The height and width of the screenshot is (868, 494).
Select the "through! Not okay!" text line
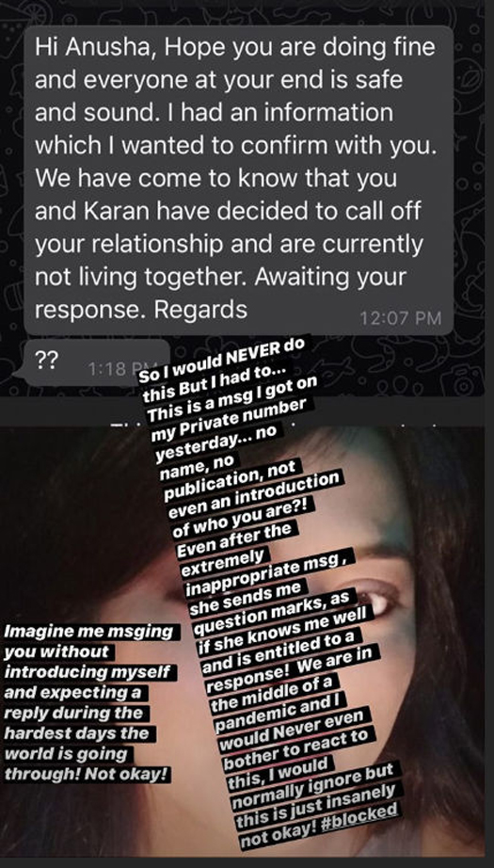86,773
